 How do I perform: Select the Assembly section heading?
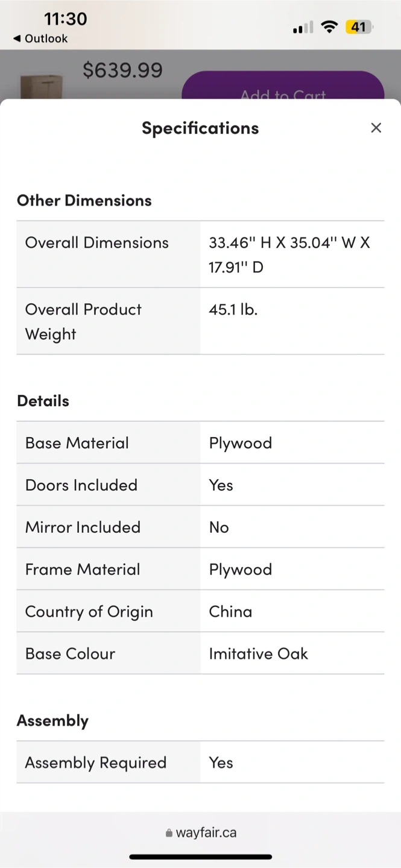point(52,720)
